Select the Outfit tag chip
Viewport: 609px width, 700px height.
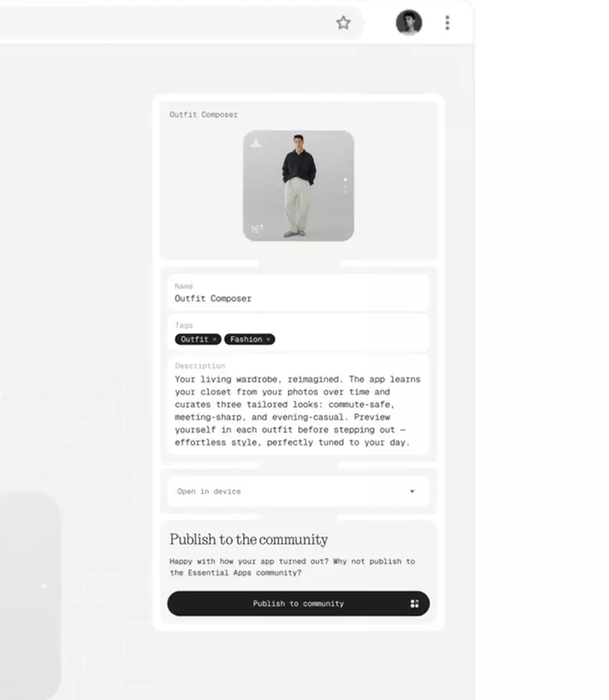click(198, 340)
